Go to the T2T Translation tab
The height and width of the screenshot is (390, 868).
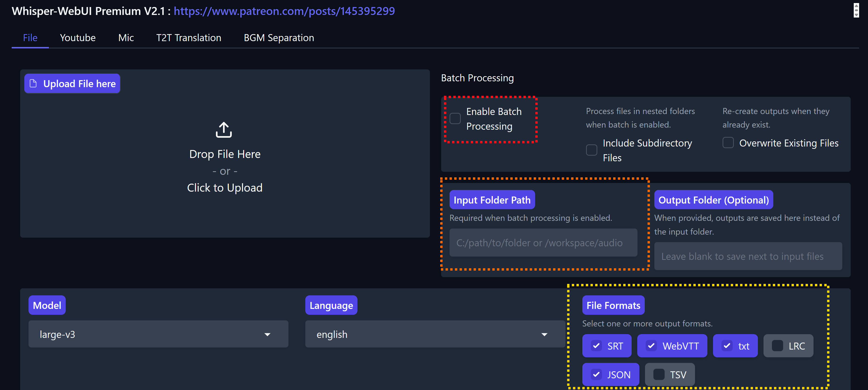tap(188, 38)
